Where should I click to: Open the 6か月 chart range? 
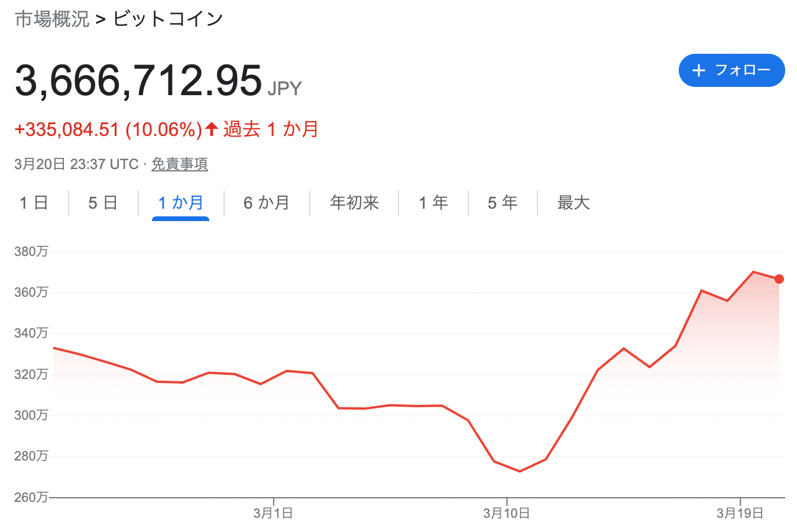pyautogui.click(x=266, y=203)
